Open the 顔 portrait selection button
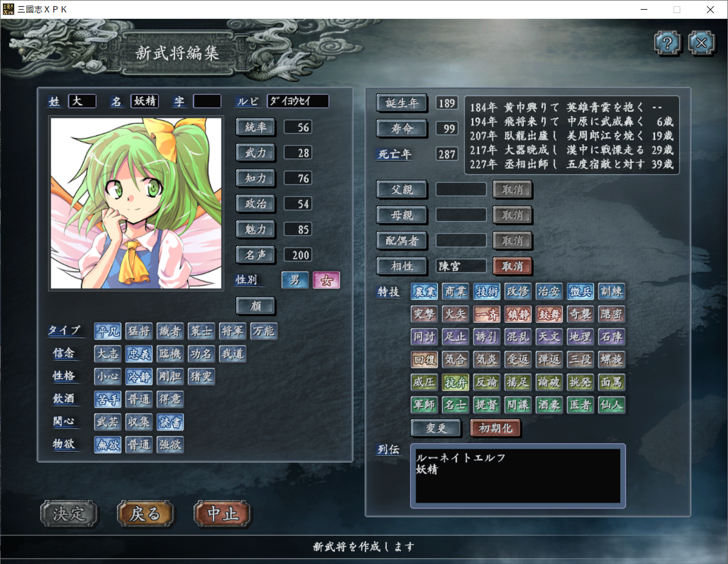 [255, 305]
